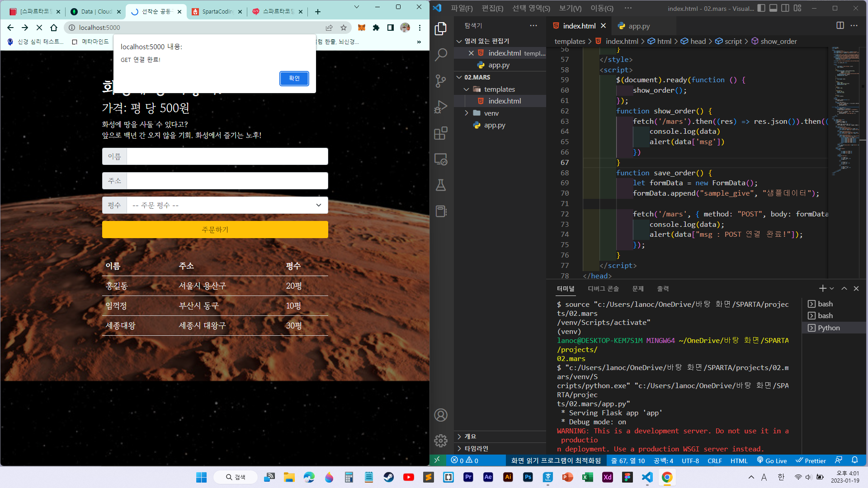Click 확인 in the alert dialog
Viewport: 868px width, 488px height.
click(294, 79)
